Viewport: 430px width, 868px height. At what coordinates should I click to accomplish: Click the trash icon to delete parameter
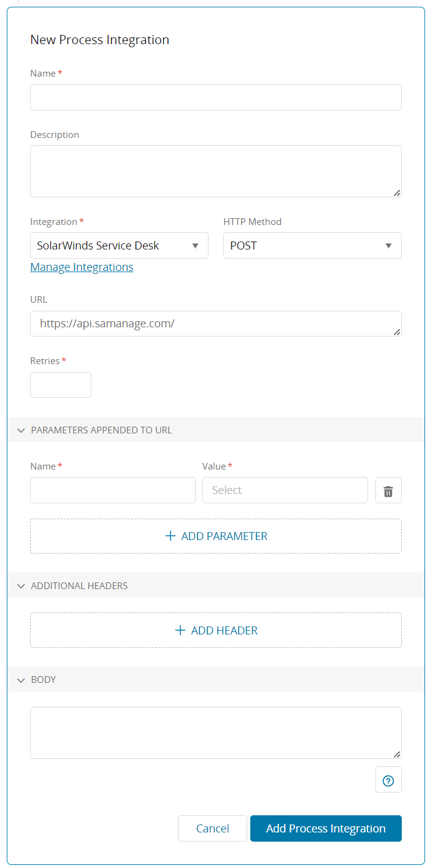pos(388,490)
